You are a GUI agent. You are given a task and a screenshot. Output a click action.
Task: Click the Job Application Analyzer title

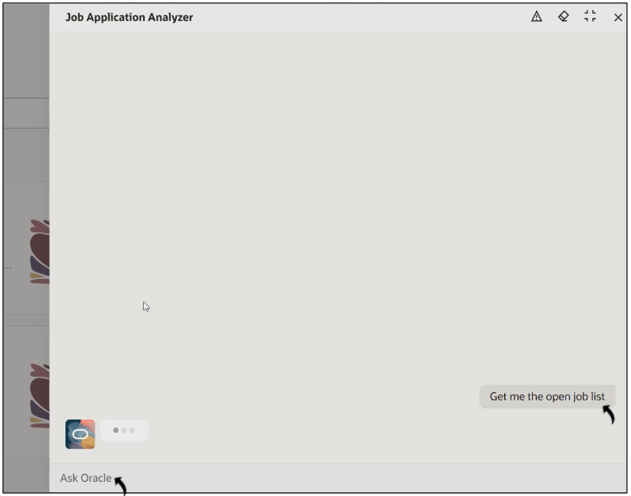(129, 17)
